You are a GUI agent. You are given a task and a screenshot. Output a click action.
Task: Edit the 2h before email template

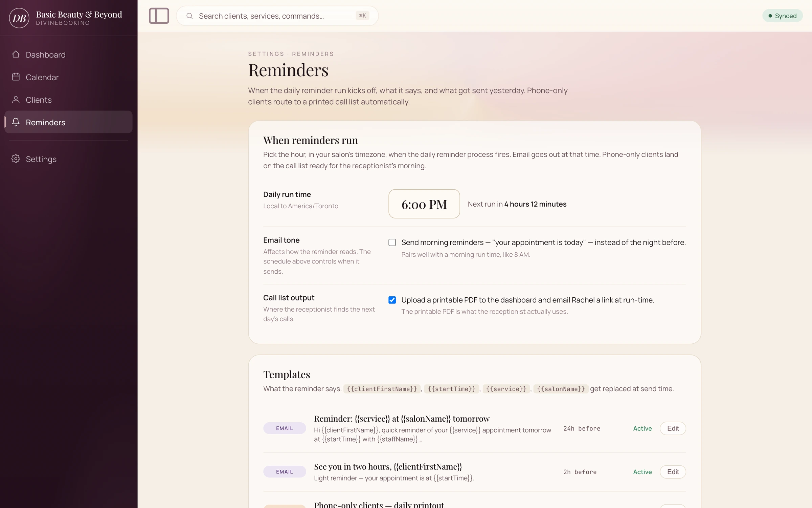(673, 472)
